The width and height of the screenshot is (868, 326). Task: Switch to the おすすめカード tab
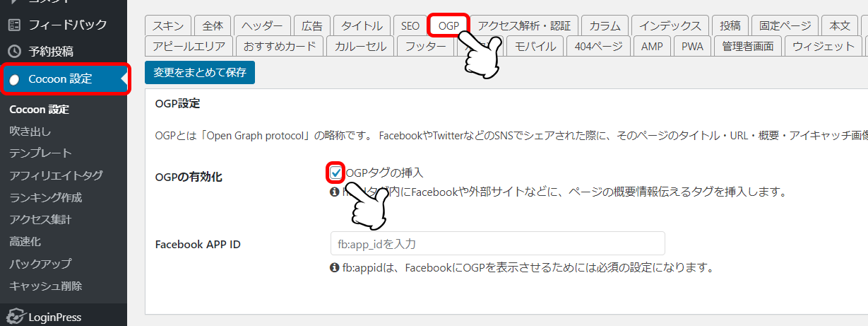coord(280,47)
